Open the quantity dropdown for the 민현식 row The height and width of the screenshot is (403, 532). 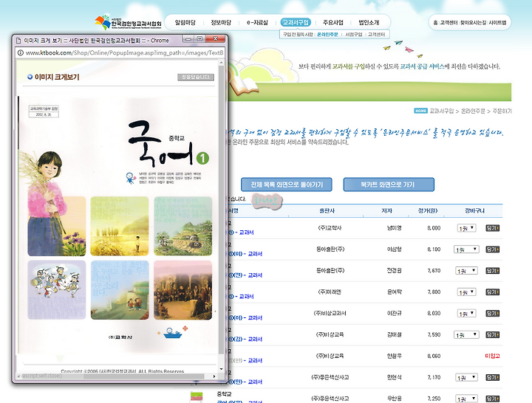[x=466, y=377]
